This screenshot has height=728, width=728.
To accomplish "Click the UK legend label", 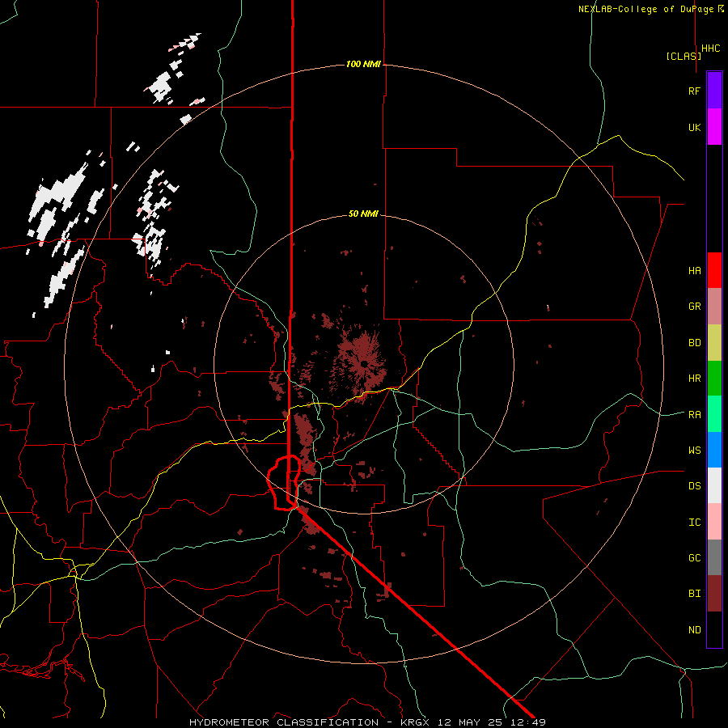I will [x=694, y=127].
